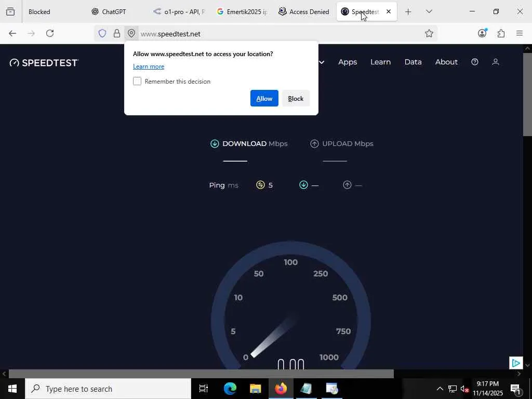Open the user account profile icon

click(x=495, y=62)
